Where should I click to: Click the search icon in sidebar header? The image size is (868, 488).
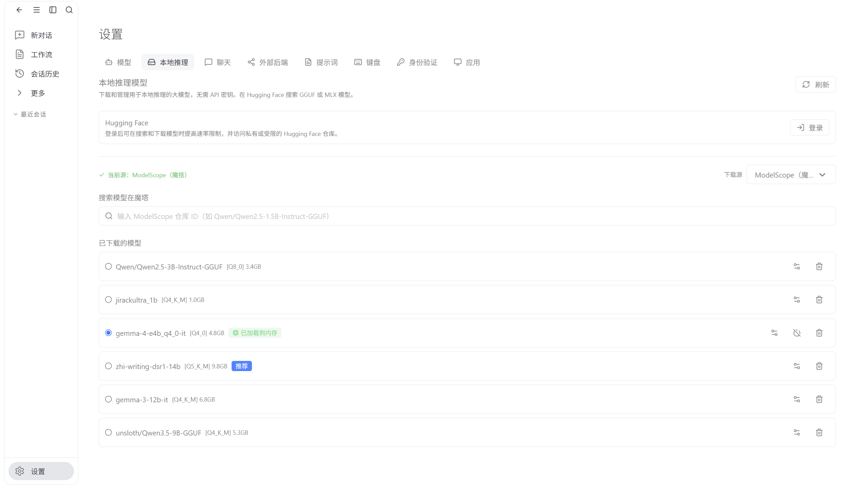click(69, 10)
